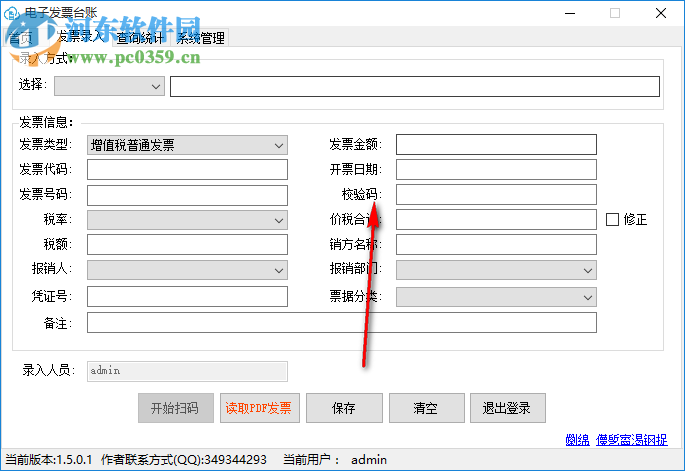685x471 pixels.
Task: Go to the 系统管理 tab
Action: click(x=200, y=38)
